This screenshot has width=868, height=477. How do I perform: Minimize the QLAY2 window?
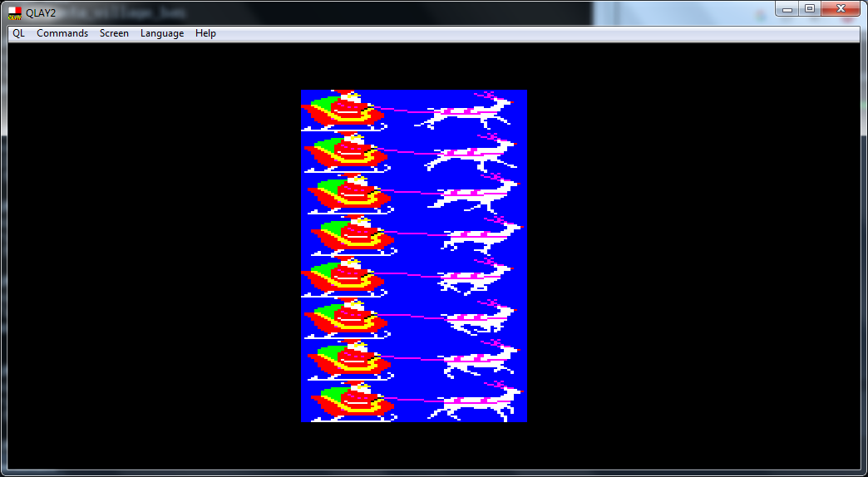pos(787,9)
